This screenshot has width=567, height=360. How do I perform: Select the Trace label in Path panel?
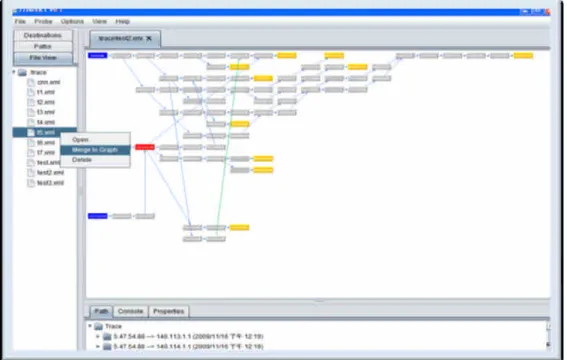pos(113,326)
